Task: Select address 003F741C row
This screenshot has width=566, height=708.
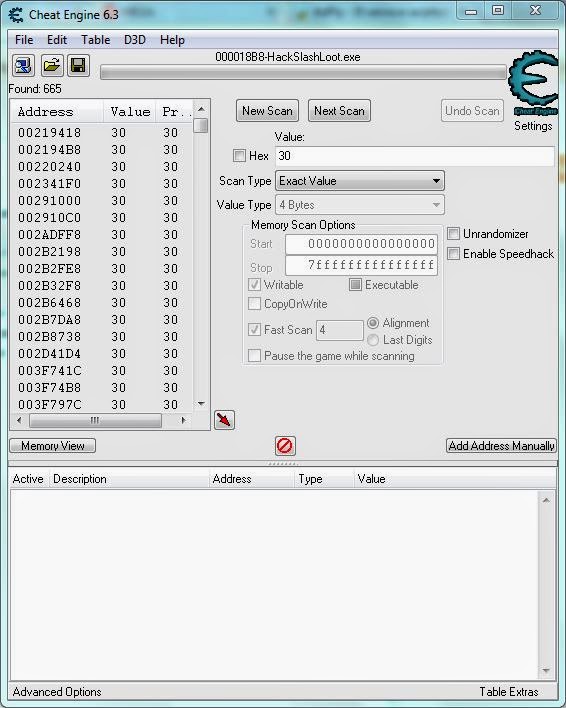Action: tap(102, 371)
